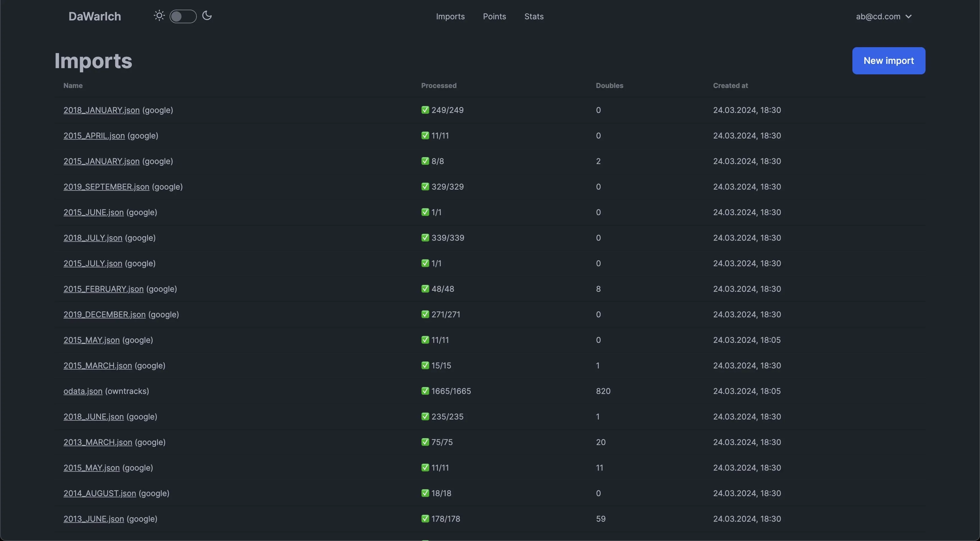The width and height of the screenshot is (980, 541).
Task: Expand the ab@cd.com account dropdown
Action: 883,16
